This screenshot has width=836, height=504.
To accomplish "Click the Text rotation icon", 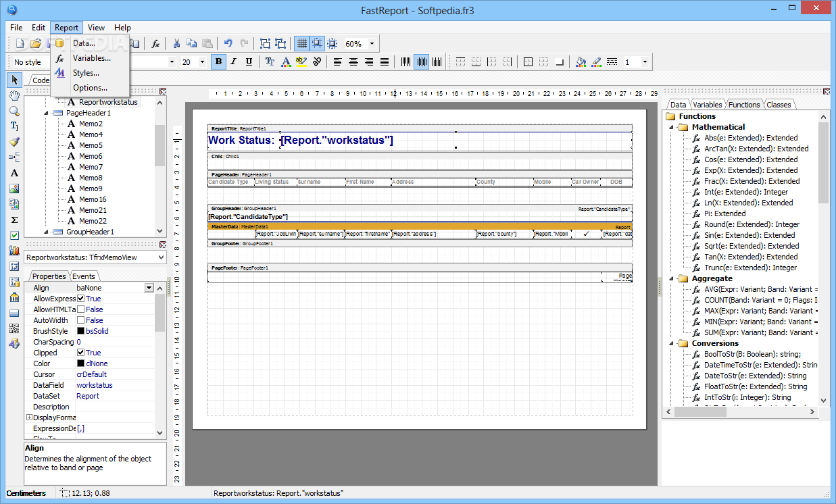I will 317,62.
